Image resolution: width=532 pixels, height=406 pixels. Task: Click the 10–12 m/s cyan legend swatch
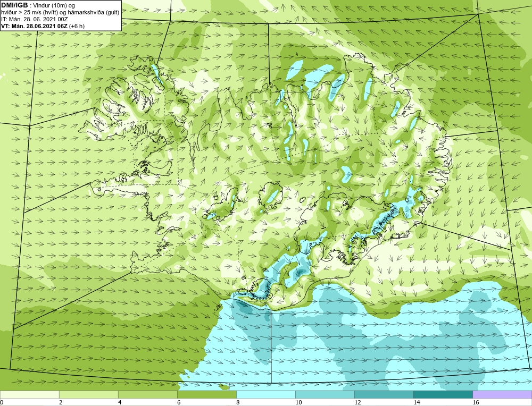[x=325, y=394]
